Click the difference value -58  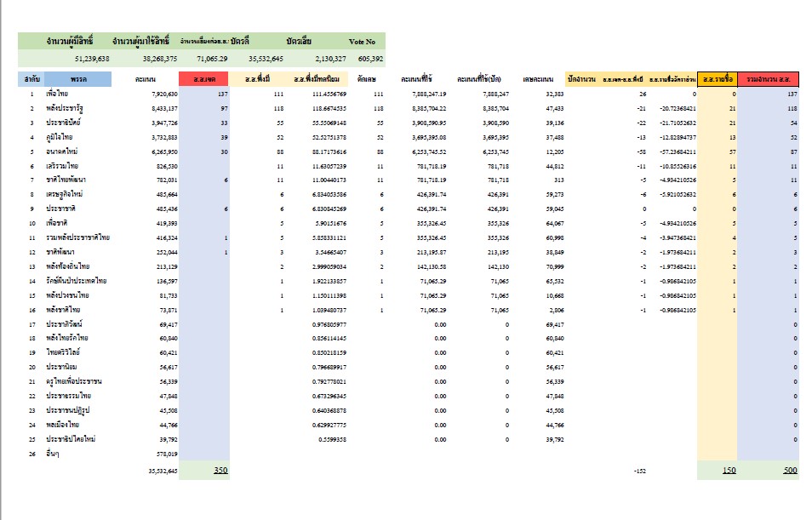[x=641, y=151]
